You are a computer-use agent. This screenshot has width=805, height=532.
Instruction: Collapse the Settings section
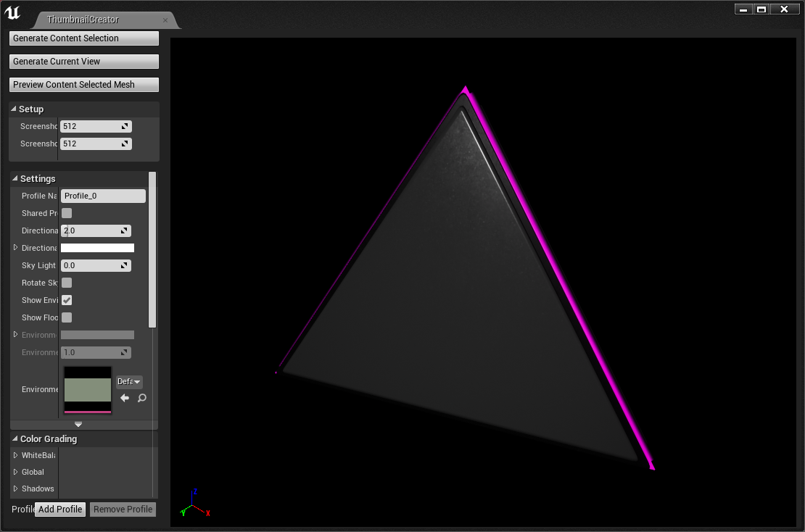(15, 178)
